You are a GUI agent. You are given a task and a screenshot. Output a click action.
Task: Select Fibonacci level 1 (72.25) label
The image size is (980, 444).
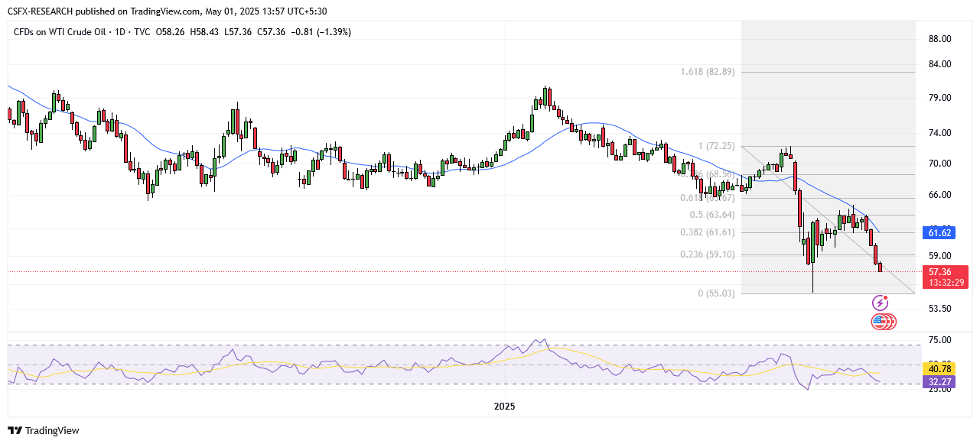click(717, 146)
